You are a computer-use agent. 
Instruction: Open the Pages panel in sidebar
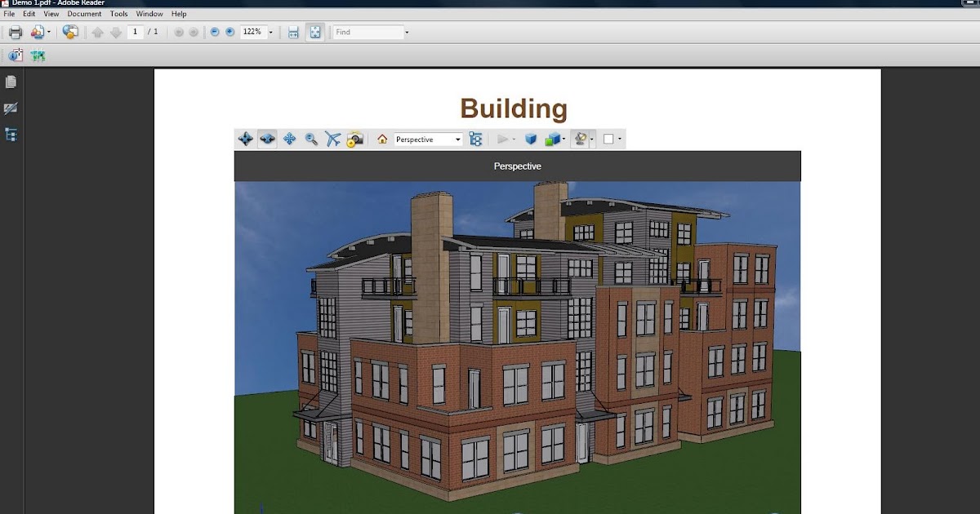pos(11,82)
